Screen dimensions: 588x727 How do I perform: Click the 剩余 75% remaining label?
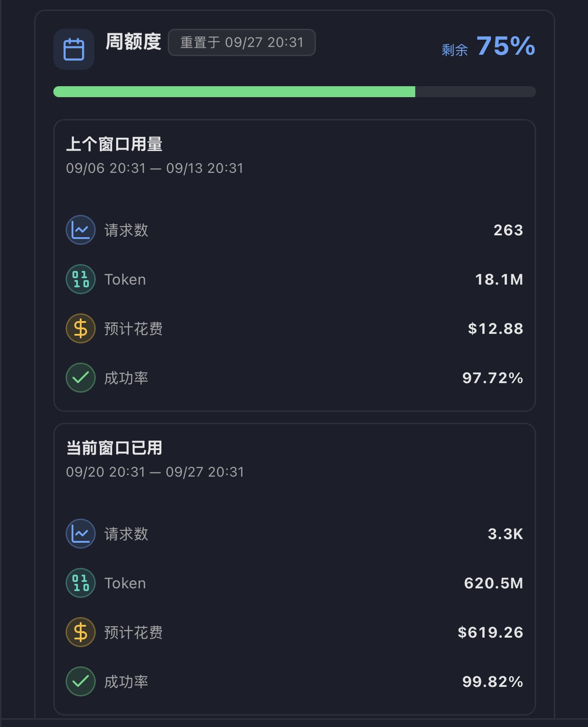488,46
